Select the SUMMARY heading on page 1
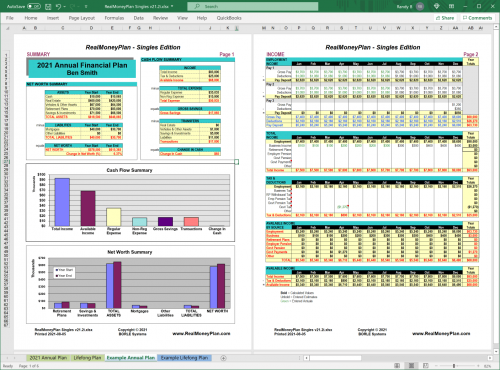500x370 pixels. [38, 54]
